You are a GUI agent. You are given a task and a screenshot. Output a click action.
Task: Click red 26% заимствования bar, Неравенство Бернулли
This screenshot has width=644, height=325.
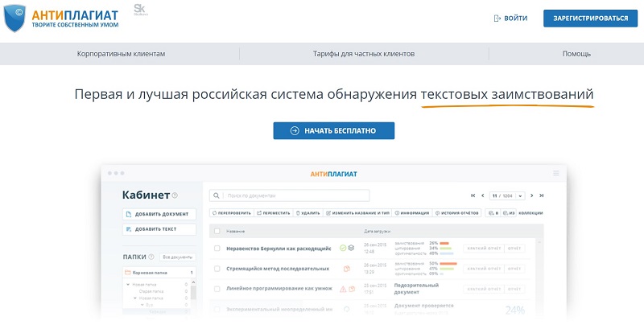click(x=444, y=243)
